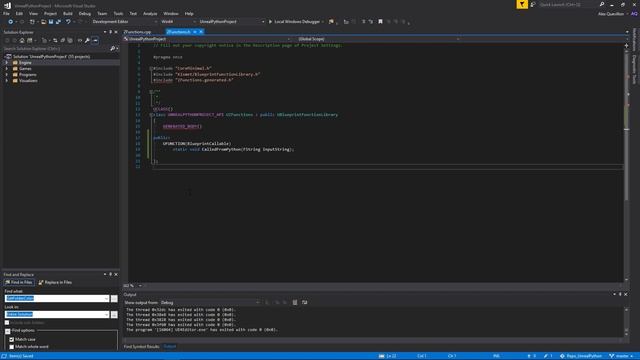The image size is (640, 360).
Task: Click the bookmark toolbar icon
Action: tap(380, 22)
